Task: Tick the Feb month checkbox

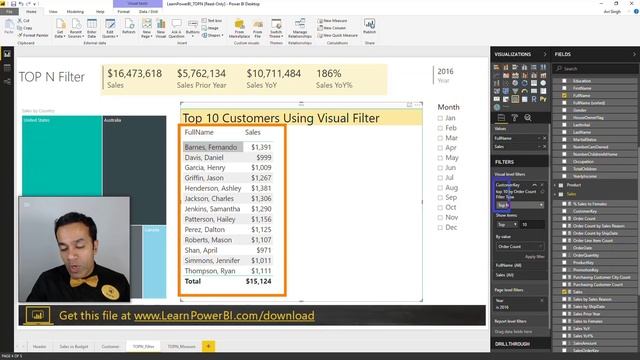Action: coord(440,128)
